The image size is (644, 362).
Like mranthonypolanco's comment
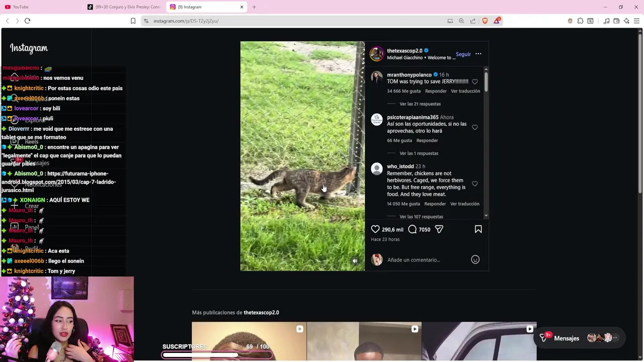[x=475, y=81]
